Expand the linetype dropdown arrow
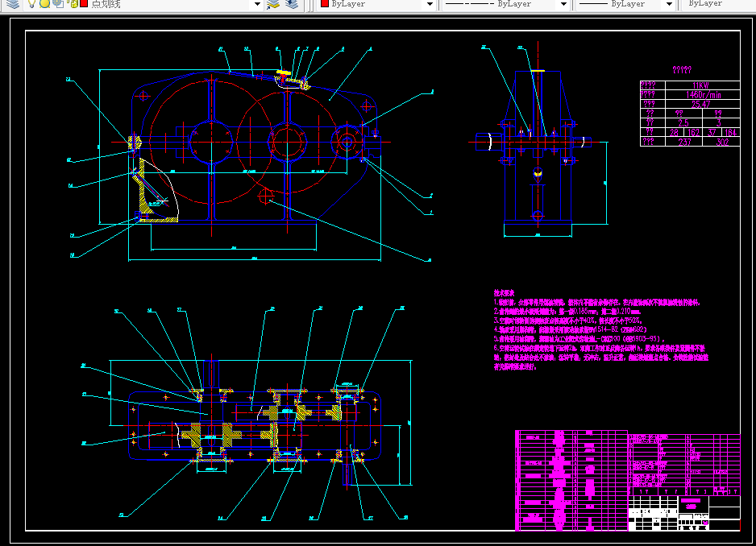 click(563, 4)
